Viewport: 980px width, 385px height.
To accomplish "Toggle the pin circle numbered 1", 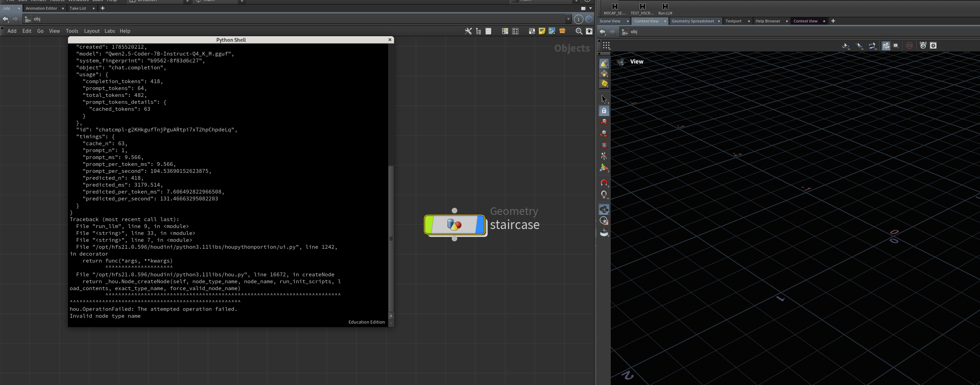I will point(578,19).
